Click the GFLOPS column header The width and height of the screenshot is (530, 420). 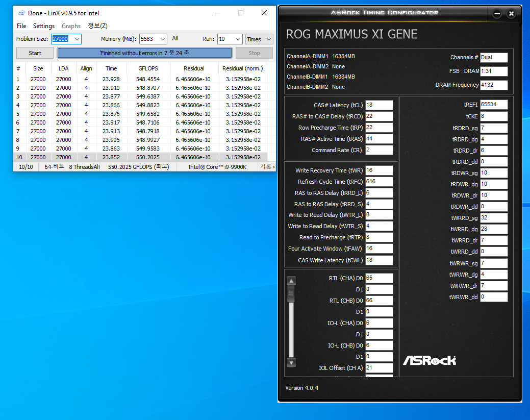pos(148,68)
